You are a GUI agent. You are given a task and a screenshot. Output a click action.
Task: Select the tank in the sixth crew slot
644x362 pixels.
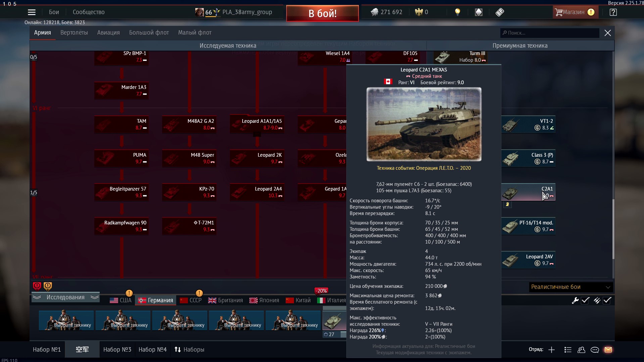[x=334, y=320]
